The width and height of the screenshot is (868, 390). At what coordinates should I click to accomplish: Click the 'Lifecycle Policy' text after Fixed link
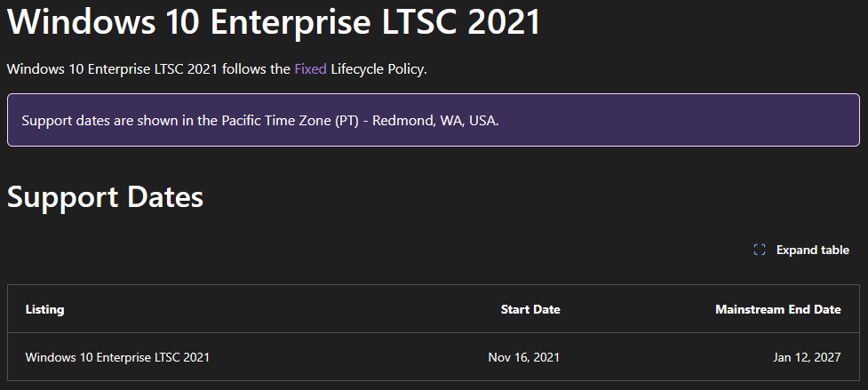click(378, 69)
